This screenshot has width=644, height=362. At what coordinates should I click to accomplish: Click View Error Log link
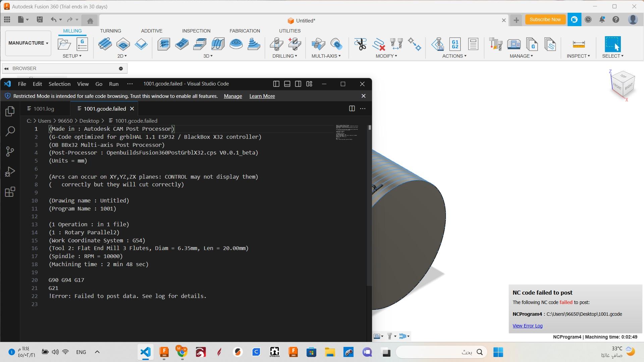pos(528,326)
